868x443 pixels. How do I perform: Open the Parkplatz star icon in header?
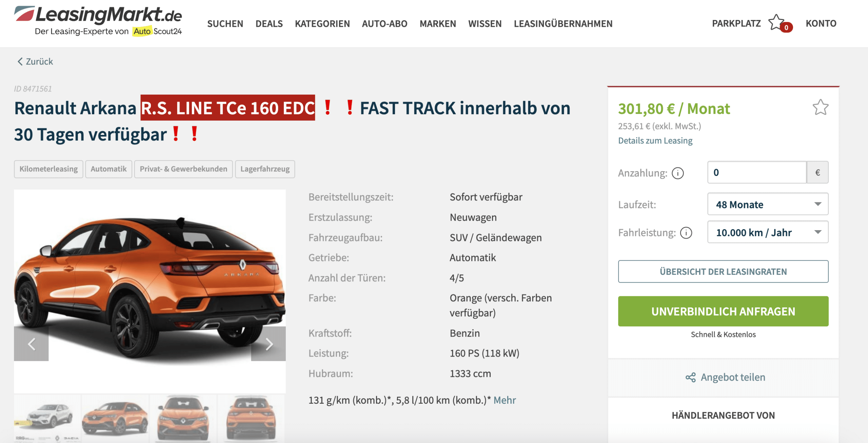(776, 22)
